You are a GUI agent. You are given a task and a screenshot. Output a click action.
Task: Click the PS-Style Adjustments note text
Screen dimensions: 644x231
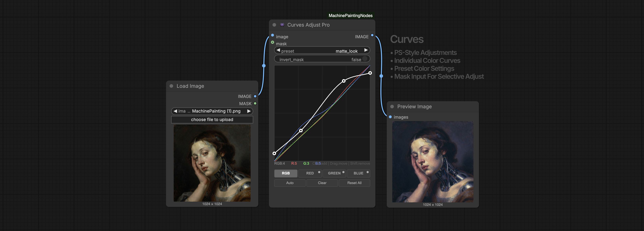click(x=425, y=53)
